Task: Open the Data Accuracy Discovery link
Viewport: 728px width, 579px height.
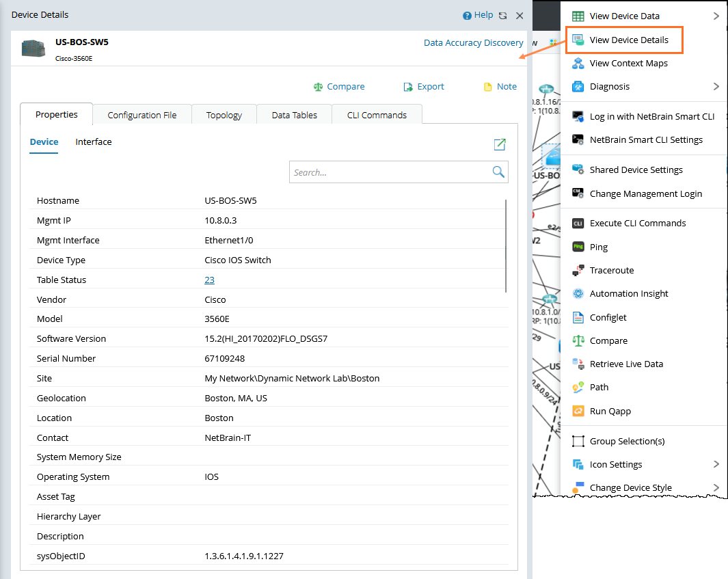Action: pos(473,42)
